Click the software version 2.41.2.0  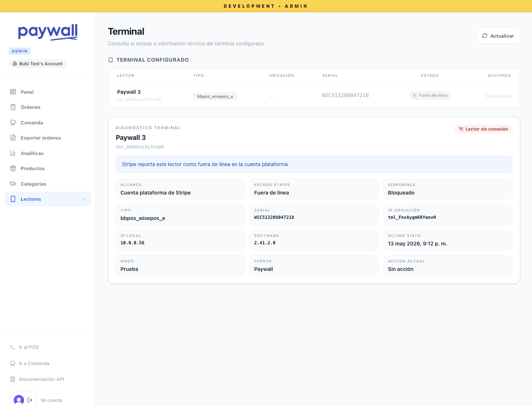265,243
